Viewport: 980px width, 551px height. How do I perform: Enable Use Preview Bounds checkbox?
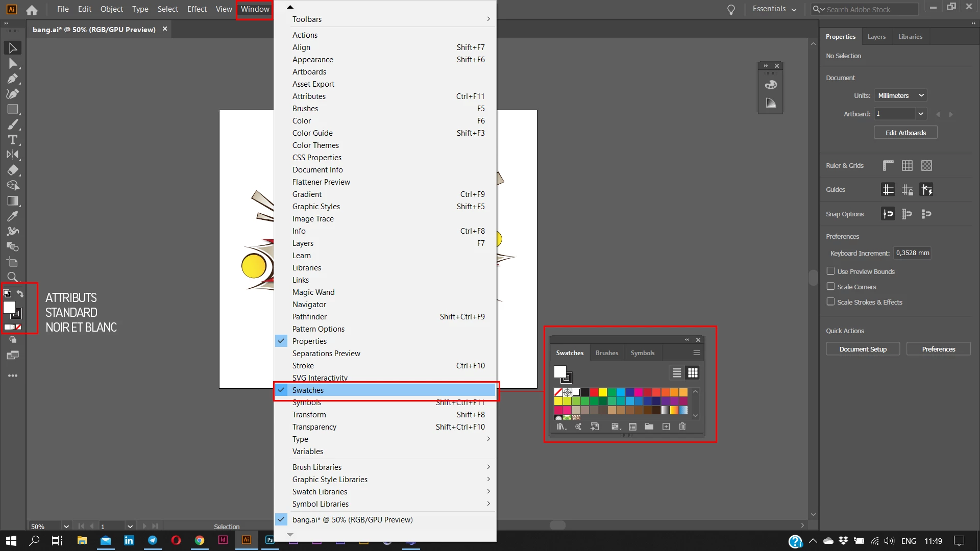830,271
